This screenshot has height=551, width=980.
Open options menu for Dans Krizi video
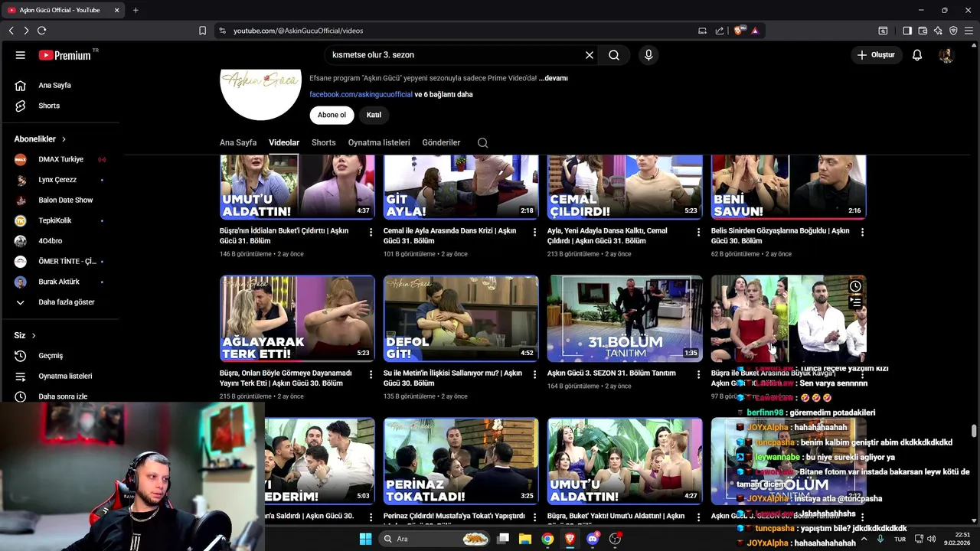pyautogui.click(x=535, y=232)
